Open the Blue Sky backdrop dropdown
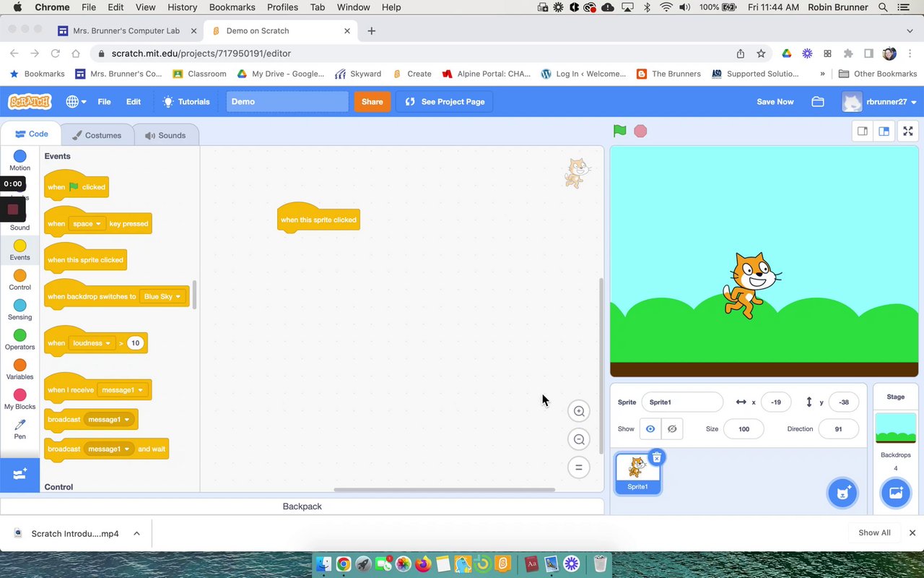 point(162,297)
